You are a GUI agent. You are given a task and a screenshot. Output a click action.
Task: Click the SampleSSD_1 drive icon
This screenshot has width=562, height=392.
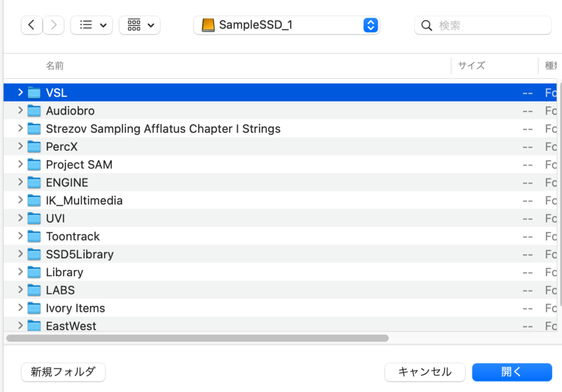(x=208, y=25)
